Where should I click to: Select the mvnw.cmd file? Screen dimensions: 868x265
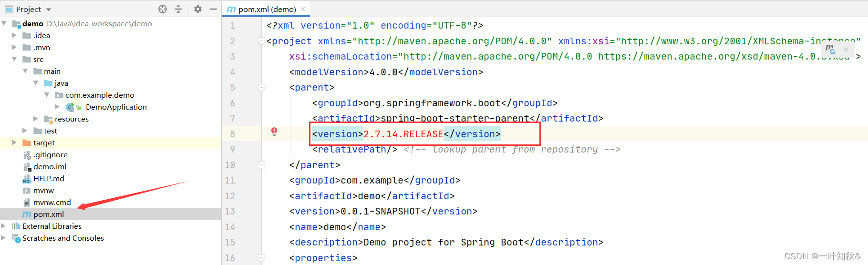(x=52, y=202)
